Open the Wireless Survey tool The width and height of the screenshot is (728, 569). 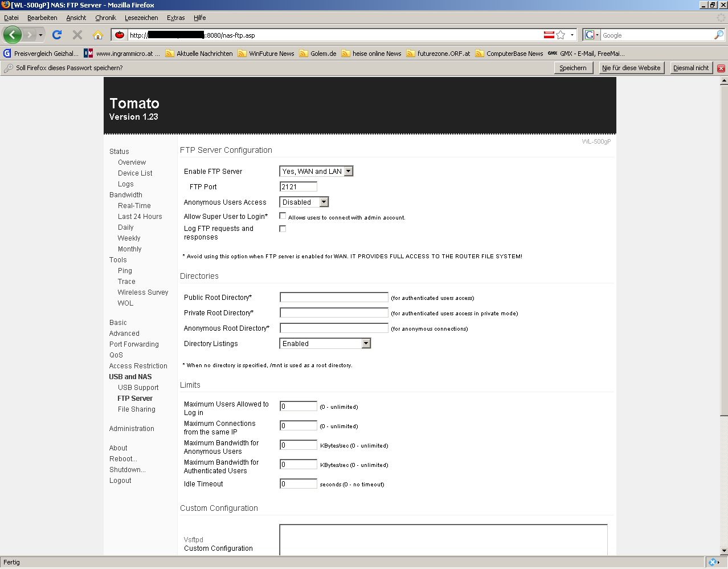[x=143, y=292]
